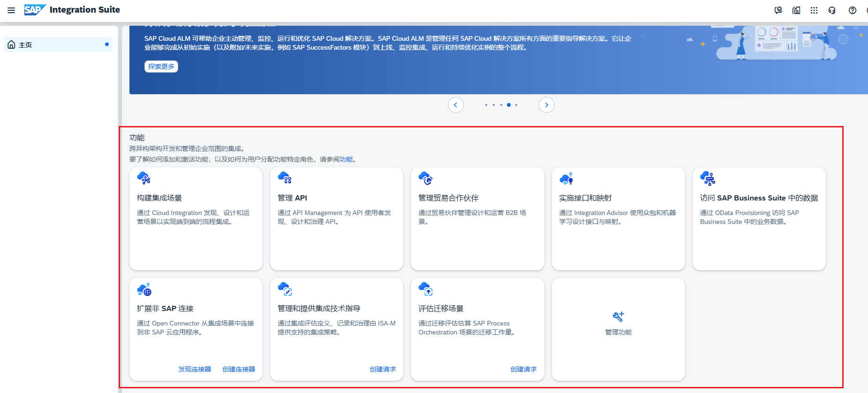Open the 管理 API card title

pyautogui.click(x=292, y=198)
